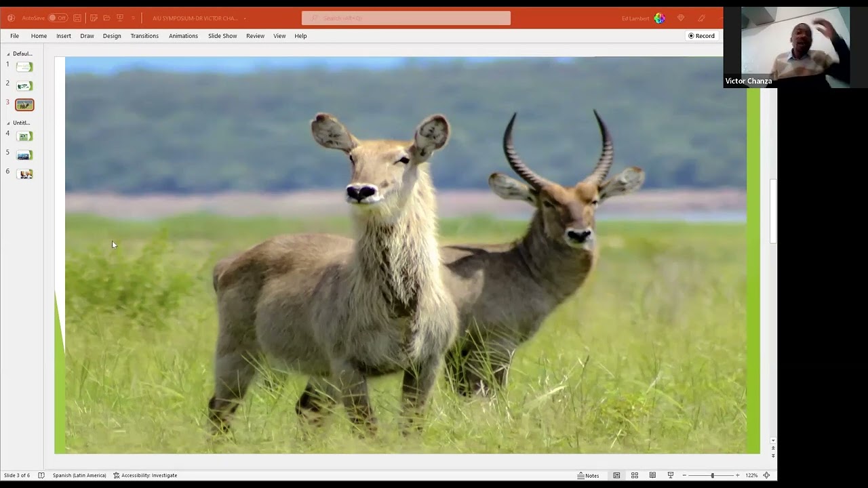Click the Microsoft premium diamond icon
This screenshot has width=868, height=488.
click(x=681, y=18)
